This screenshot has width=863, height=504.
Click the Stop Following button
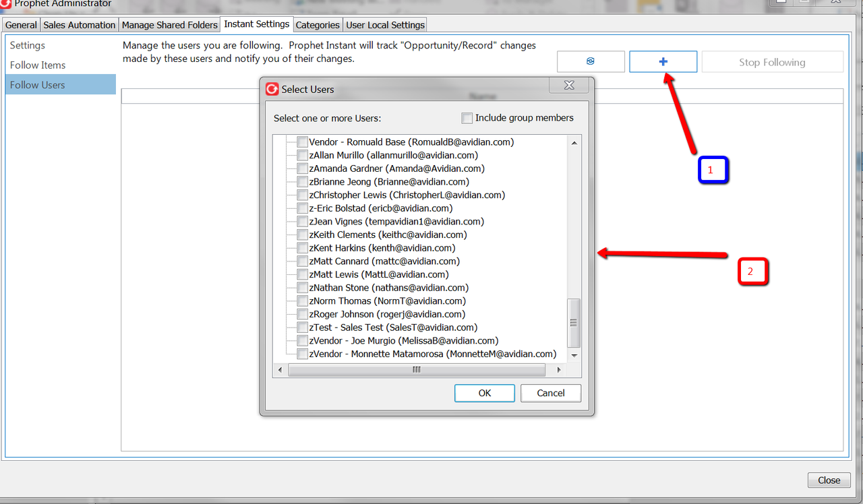point(772,62)
